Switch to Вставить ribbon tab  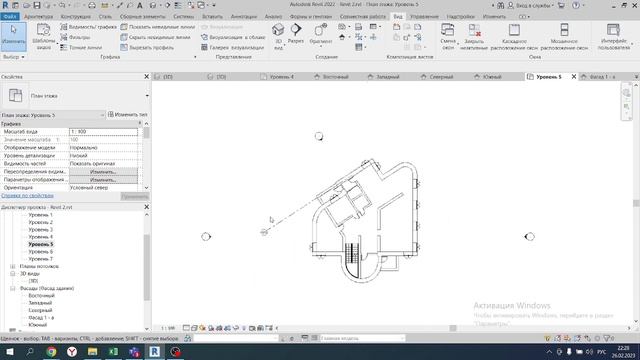click(x=212, y=17)
